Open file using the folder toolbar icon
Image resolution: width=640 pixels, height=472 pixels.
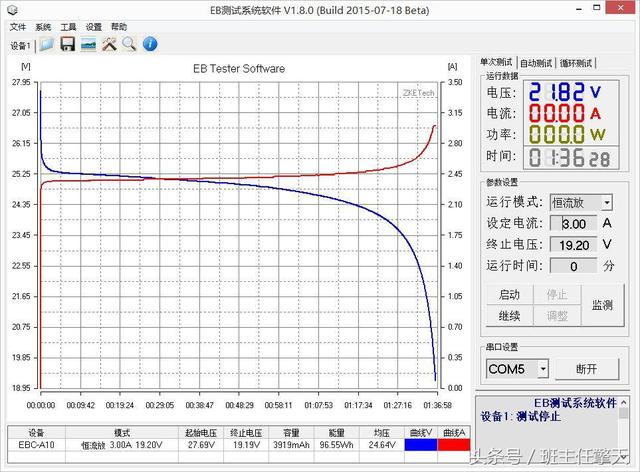(x=47, y=44)
